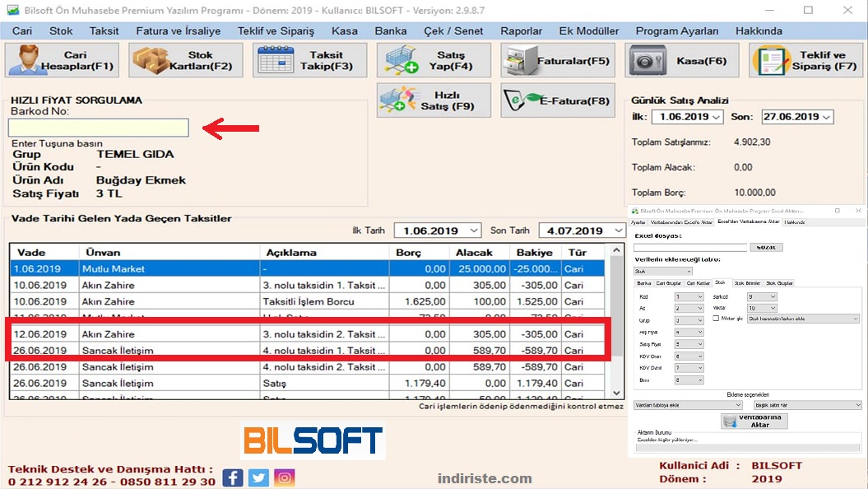Open E-Fatura (F8) button

click(558, 100)
